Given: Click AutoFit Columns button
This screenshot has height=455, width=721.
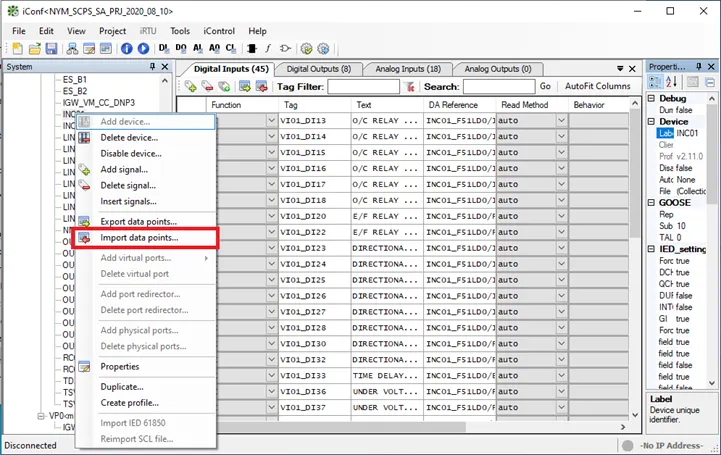Looking at the screenshot, I should [597, 86].
